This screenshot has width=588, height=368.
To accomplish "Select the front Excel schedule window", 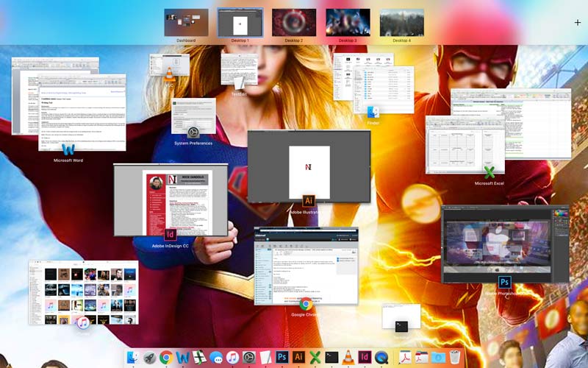I will pyautogui.click(x=465, y=145).
